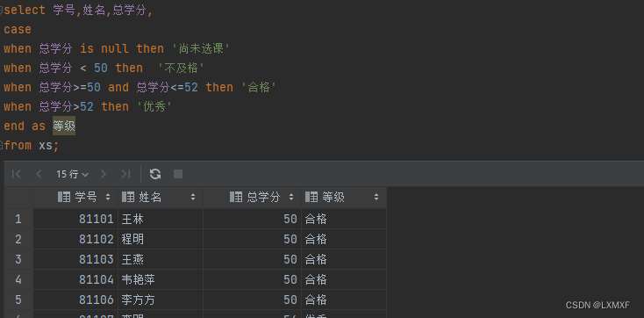The height and width of the screenshot is (318, 644).
Task: Click cell with 学号 81103
Action: point(75,259)
